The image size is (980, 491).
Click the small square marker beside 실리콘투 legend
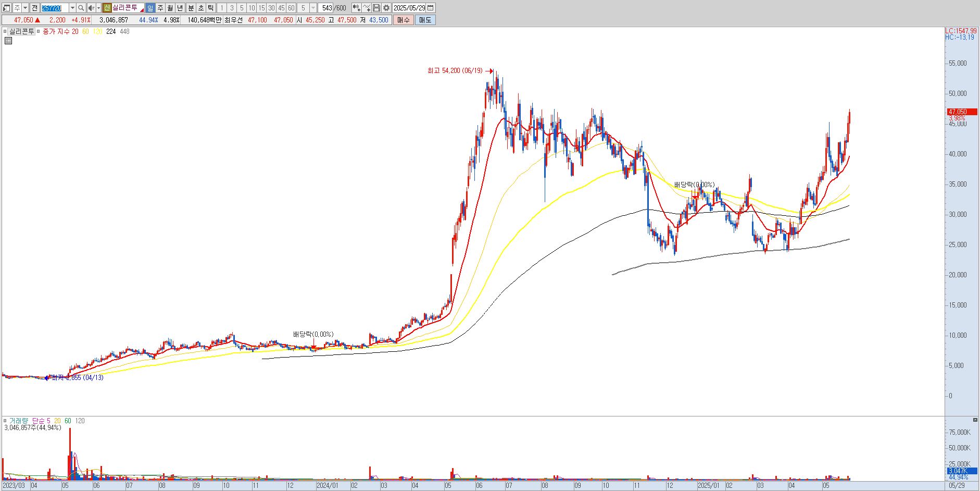coord(5,31)
